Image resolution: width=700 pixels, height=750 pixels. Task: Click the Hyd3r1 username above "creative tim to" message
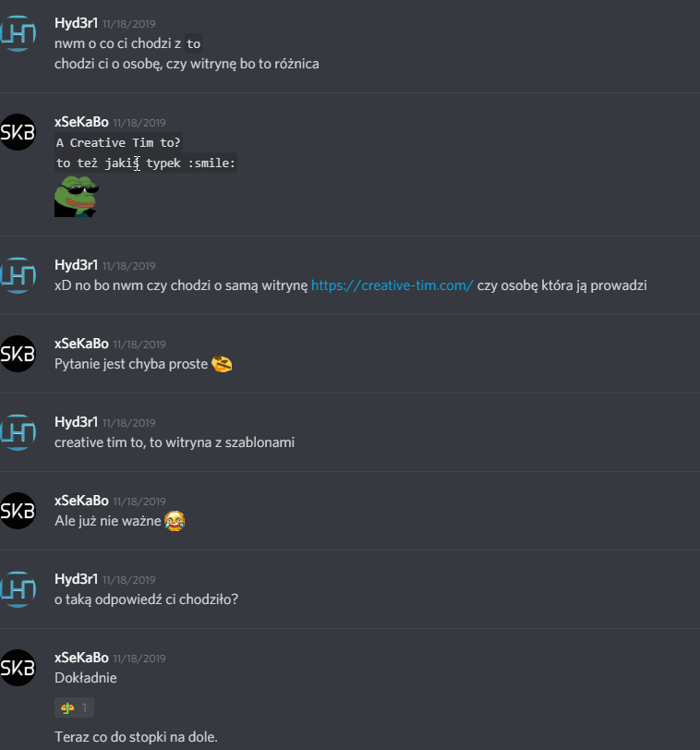coord(76,422)
